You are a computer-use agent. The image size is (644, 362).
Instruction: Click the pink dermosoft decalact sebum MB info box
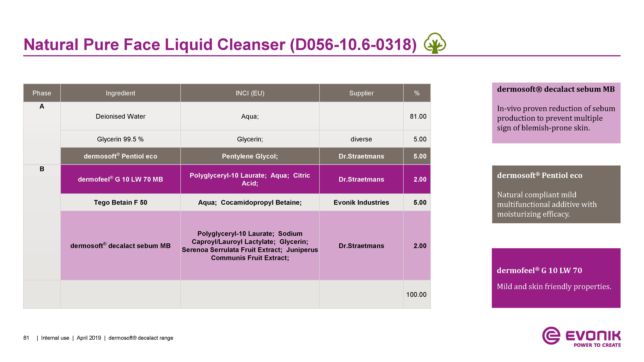[556, 113]
